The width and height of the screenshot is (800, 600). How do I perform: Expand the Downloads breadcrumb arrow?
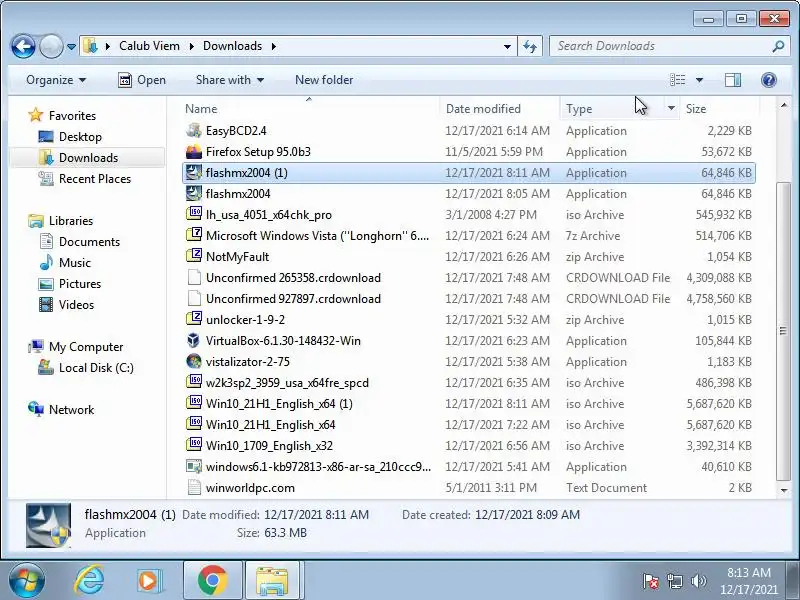pyautogui.click(x=274, y=46)
